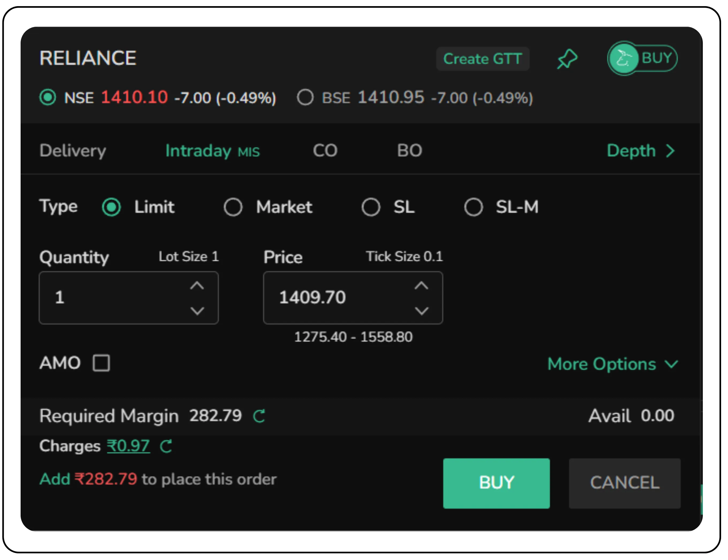
Task: Enable the AMO checkbox
Action: click(101, 363)
